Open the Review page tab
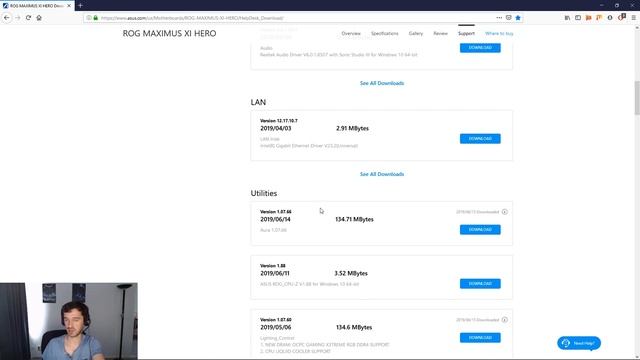This screenshot has width=640, height=360. point(440,33)
